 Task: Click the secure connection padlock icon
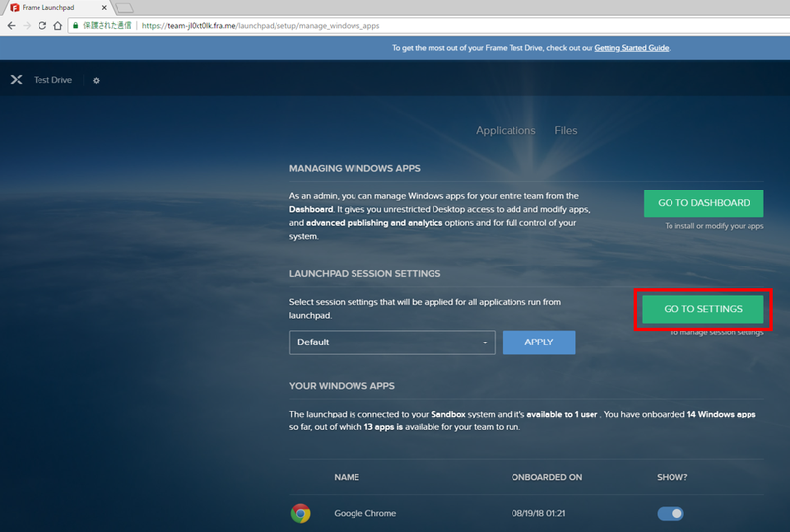(76, 26)
